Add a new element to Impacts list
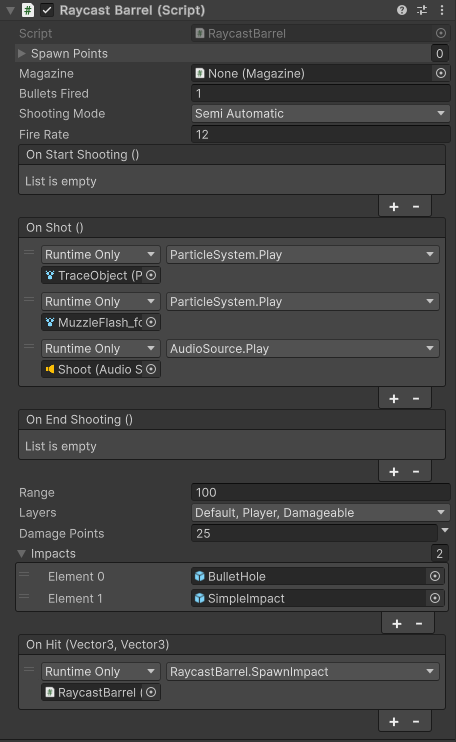Image resolution: width=456 pixels, height=742 pixels. pyautogui.click(x=397, y=624)
